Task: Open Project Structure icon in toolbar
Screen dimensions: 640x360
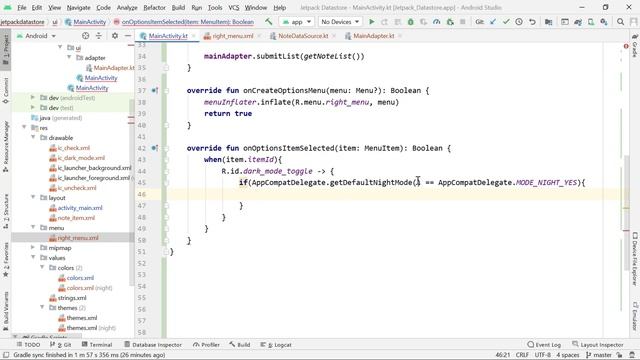Action: tap(548, 22)
